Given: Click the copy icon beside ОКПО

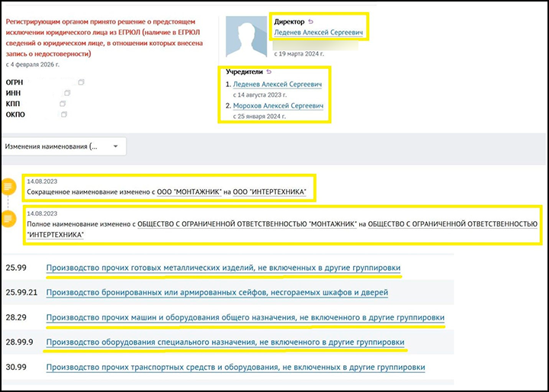Looking at the screenshot, I should (x=64, y=114).
